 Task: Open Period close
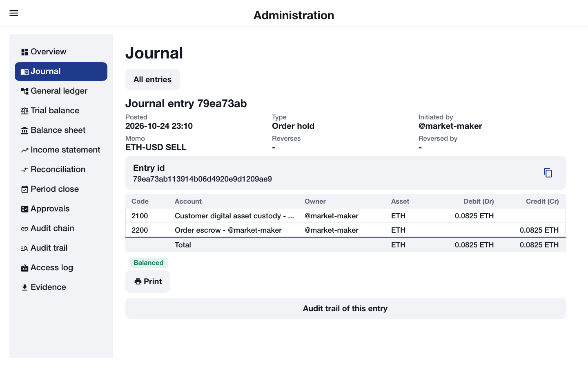[61, 189]
